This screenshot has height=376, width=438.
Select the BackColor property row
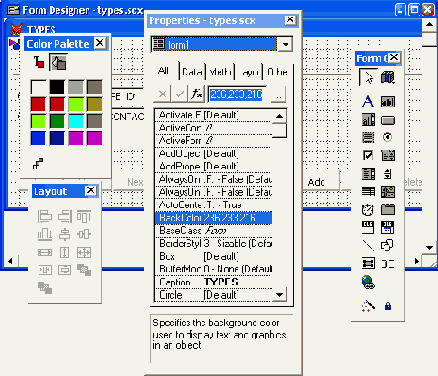pos(213,218)
